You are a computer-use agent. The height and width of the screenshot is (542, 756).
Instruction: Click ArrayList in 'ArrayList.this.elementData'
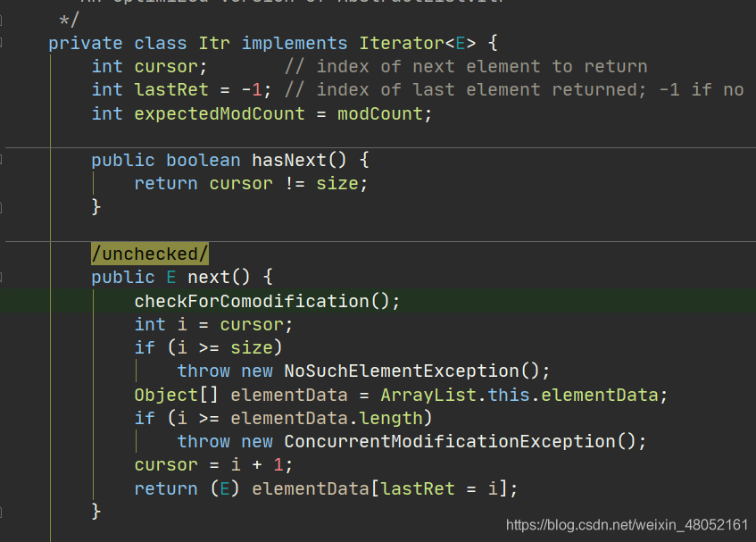tap(428, 395)
